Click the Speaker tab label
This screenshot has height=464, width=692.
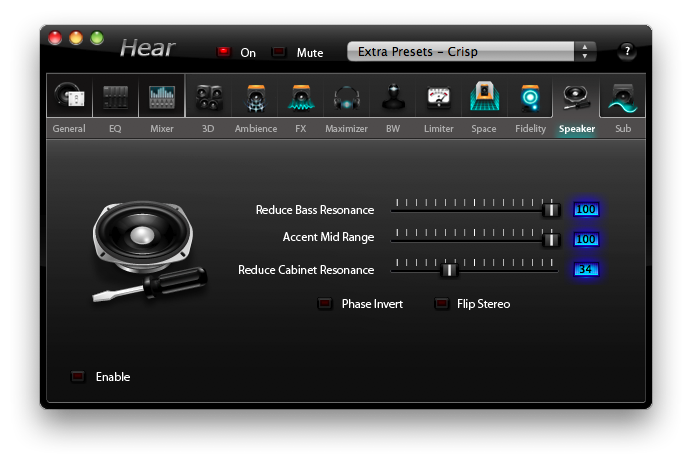(x=577, y=128)
